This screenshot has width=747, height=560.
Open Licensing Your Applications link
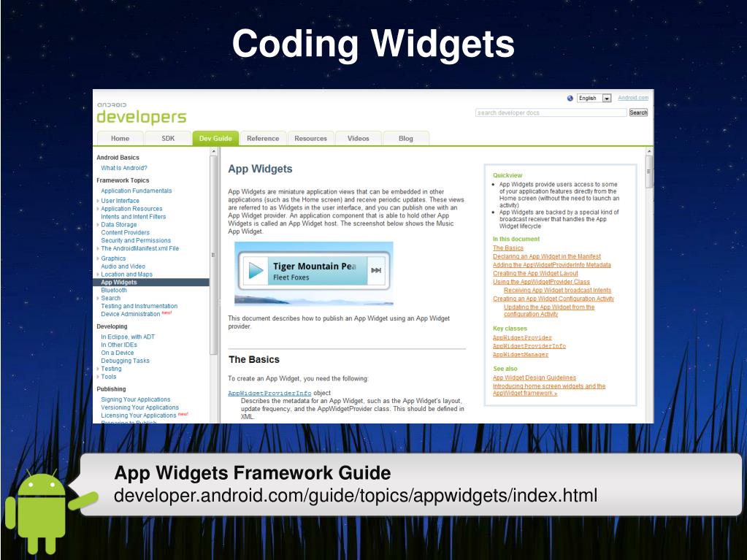(x=139, y=415)
